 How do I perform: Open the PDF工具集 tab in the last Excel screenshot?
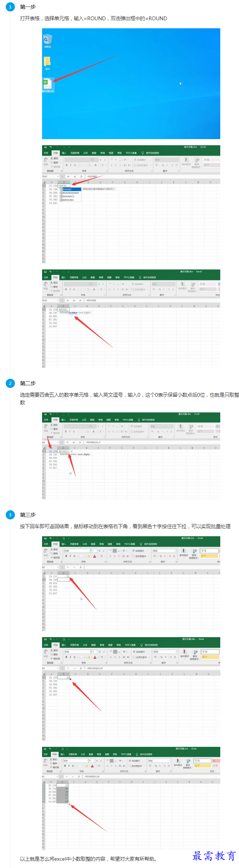point(126,754)
